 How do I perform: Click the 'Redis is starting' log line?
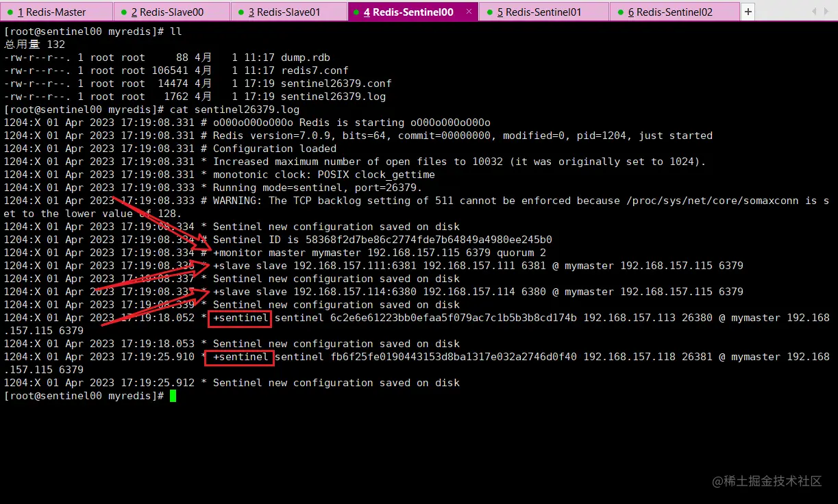coord(247,123)
